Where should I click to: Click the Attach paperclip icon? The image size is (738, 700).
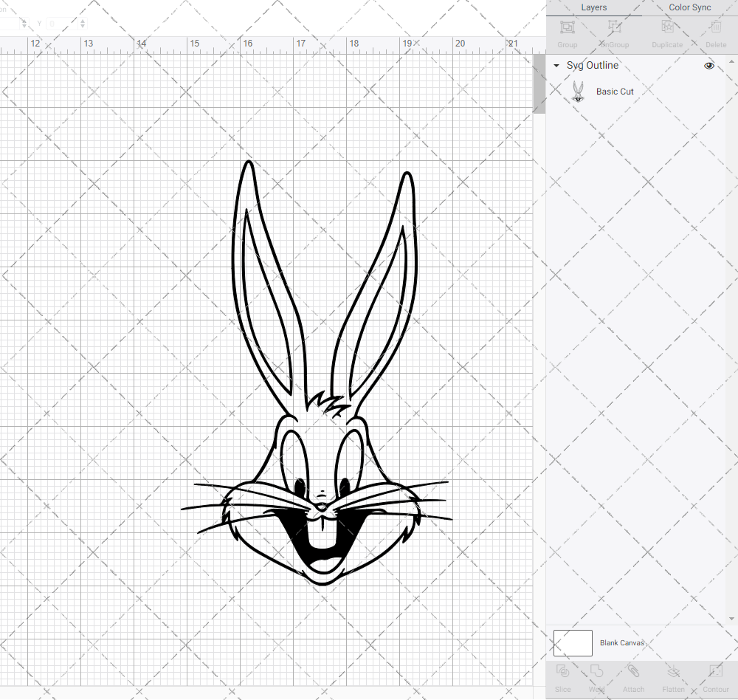633,670
